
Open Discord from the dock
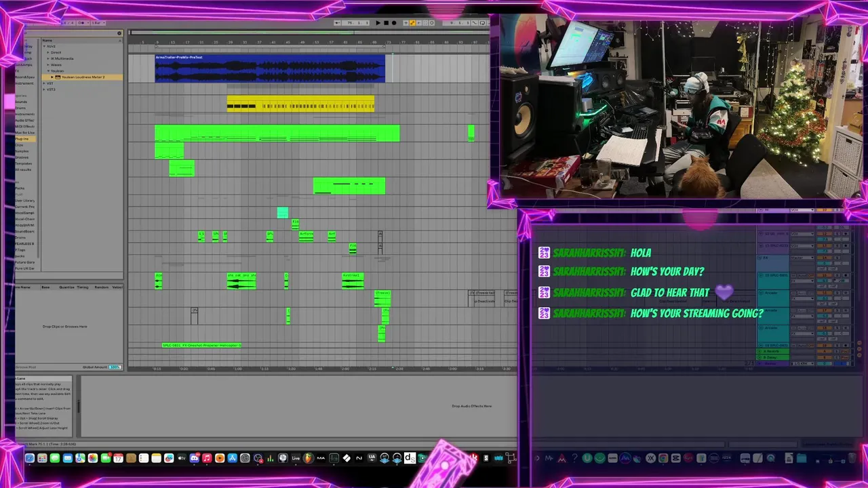click(x=195, y=458)
